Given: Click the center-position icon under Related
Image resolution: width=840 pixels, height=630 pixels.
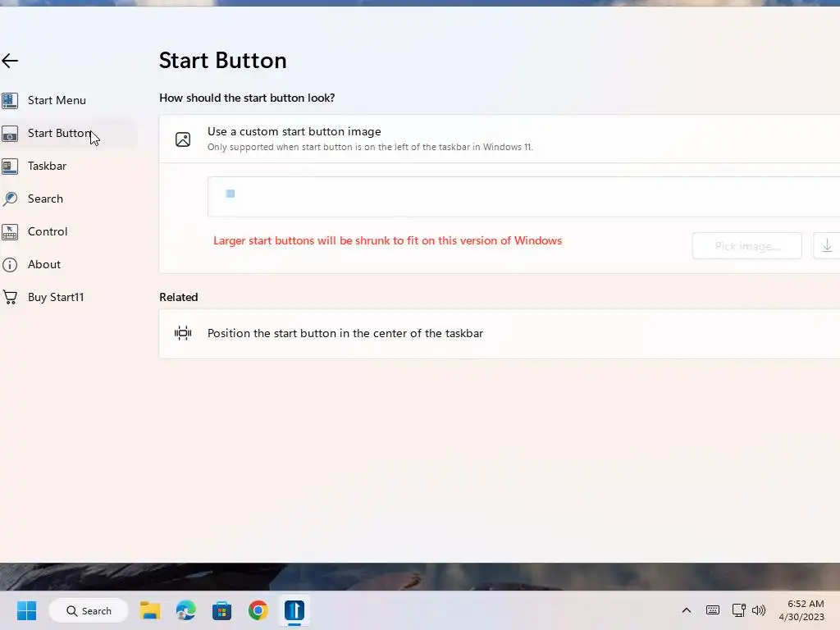Looking at the screenshot, I should (183, 333).
